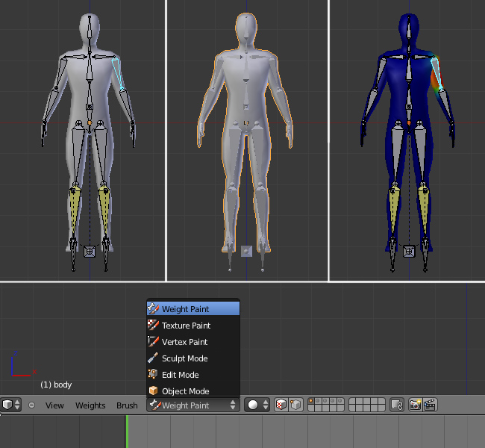Switch to Vertex Paint in the mode list
Viewport: 485px width, 448px height.
(193, 342)
